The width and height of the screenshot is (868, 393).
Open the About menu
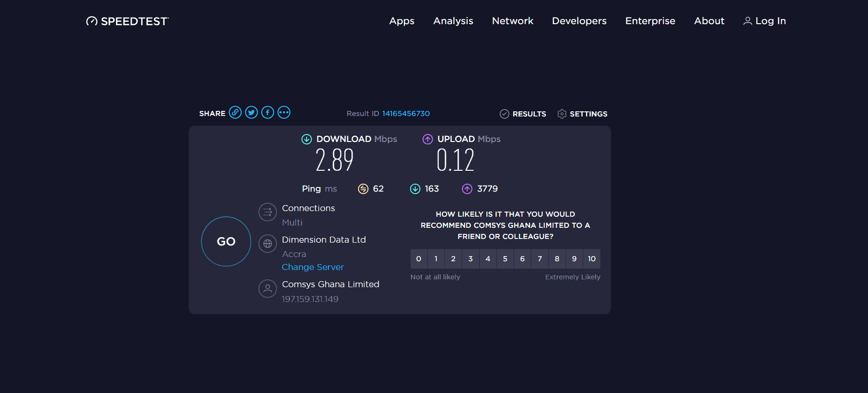click(709, 21)
